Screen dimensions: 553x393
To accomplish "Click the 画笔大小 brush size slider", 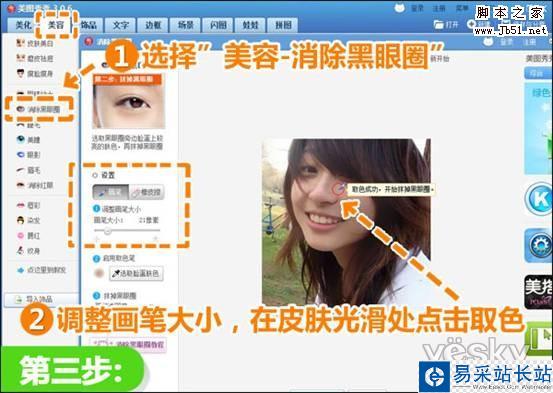I will click(x=127, y=231).
